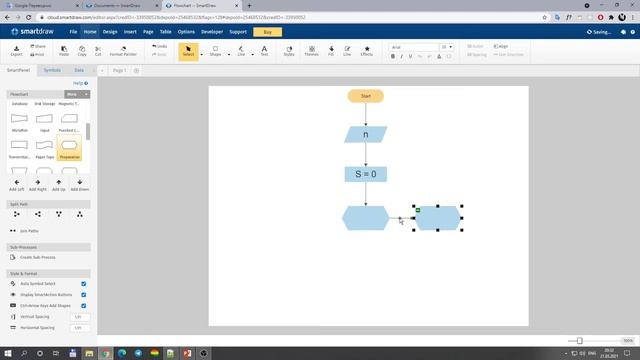Toggle bold text formatting

click(393, 56)
